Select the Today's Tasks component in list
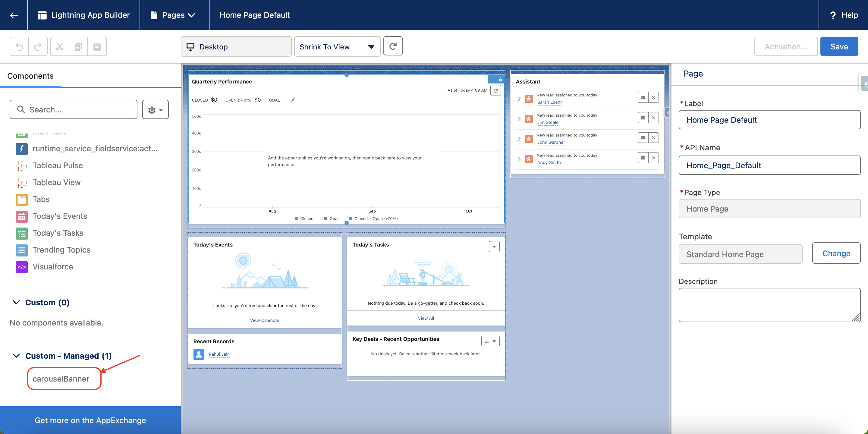 [x=49, y=233]
